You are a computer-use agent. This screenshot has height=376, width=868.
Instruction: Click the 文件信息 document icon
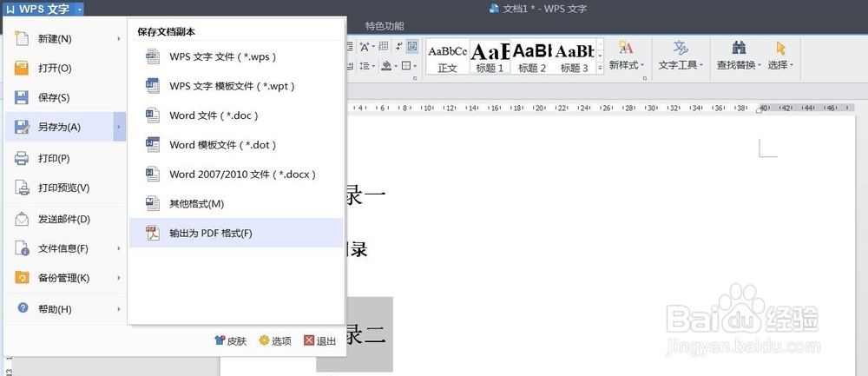tap(21, 248)
